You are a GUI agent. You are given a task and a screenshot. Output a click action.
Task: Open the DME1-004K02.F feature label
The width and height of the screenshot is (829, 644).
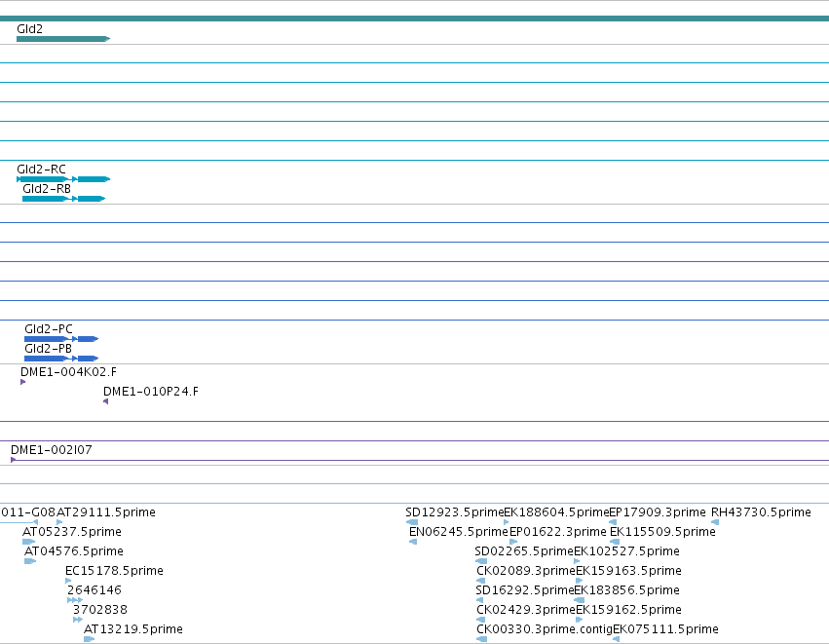[x=69, y=372]
